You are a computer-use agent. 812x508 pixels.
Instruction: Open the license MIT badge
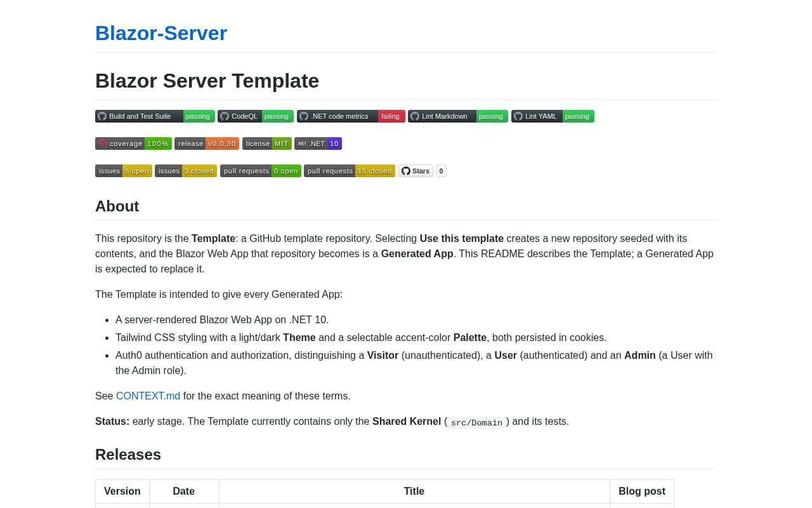267,144
